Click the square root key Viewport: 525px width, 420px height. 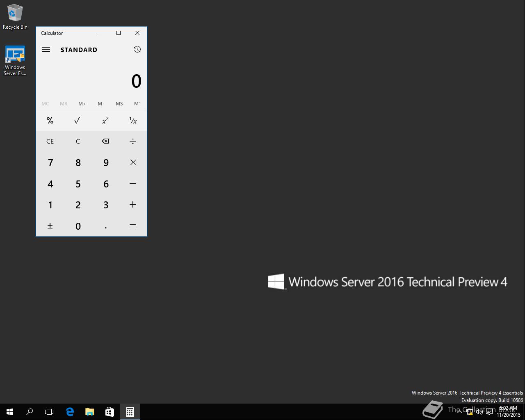[x=78, y=121]
